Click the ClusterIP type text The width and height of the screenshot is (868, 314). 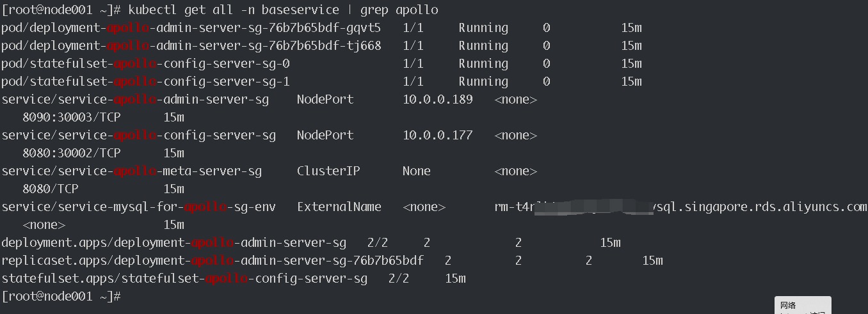[328, 171]
